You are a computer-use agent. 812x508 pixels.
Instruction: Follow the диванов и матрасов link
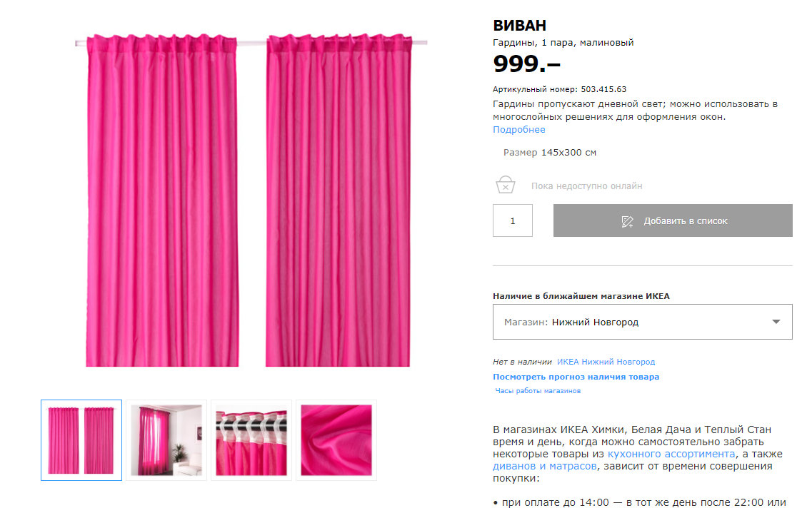coord(545,466)
